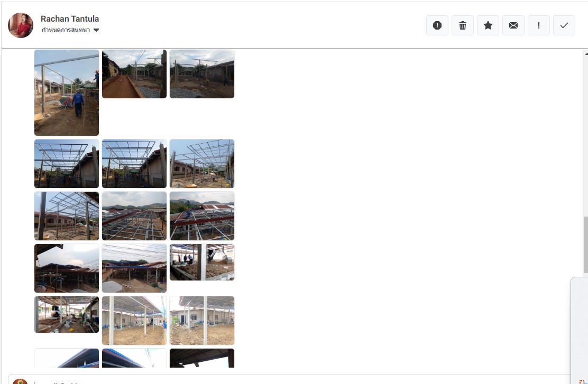Open Rachan Tantula's name link

tap(70, 18)
